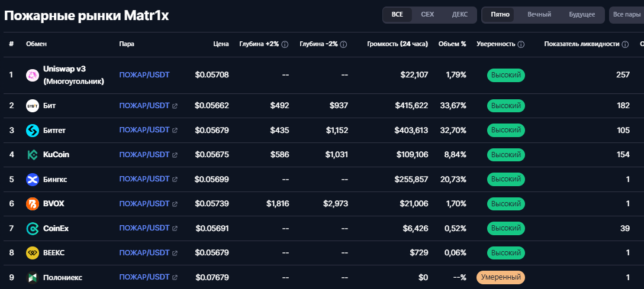
Task: Open ПОЖАР/USDT pair in CoinEx row
Action: [x=144, y=228]
